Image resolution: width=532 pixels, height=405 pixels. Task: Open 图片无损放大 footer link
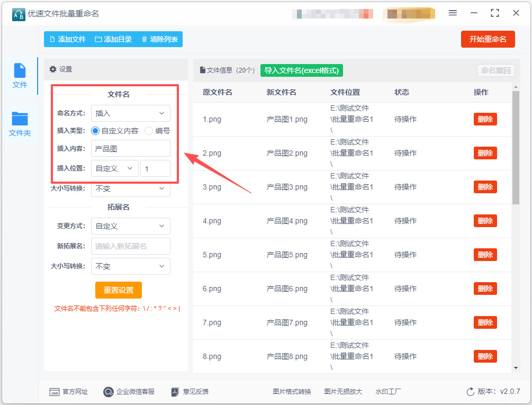[x=343, y=392]
